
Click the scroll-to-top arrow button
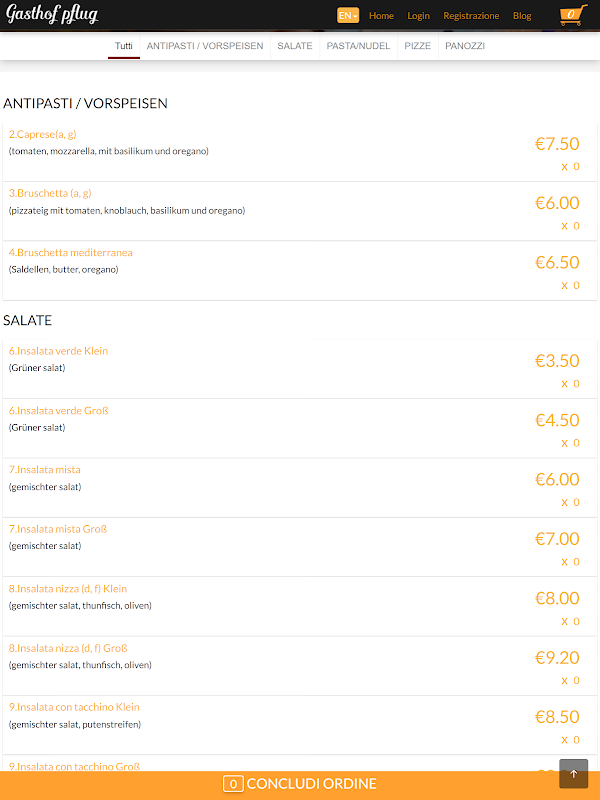point(573,774)
